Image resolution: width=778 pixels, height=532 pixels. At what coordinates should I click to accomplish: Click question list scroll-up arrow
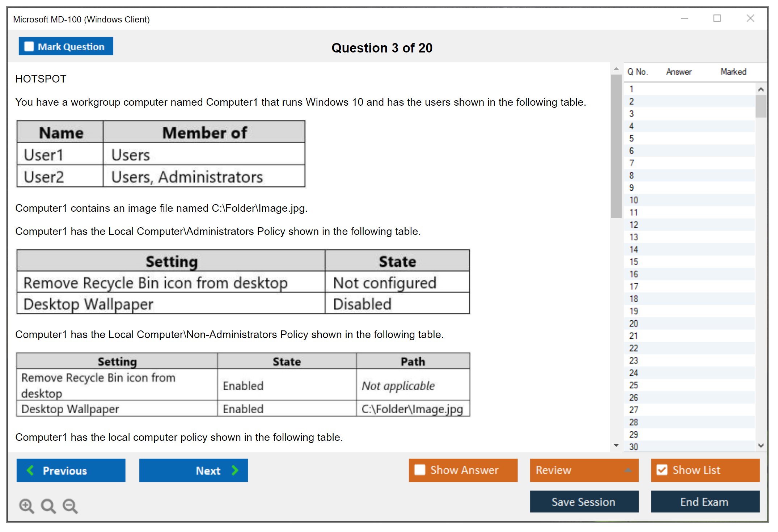tap(761, 89)
